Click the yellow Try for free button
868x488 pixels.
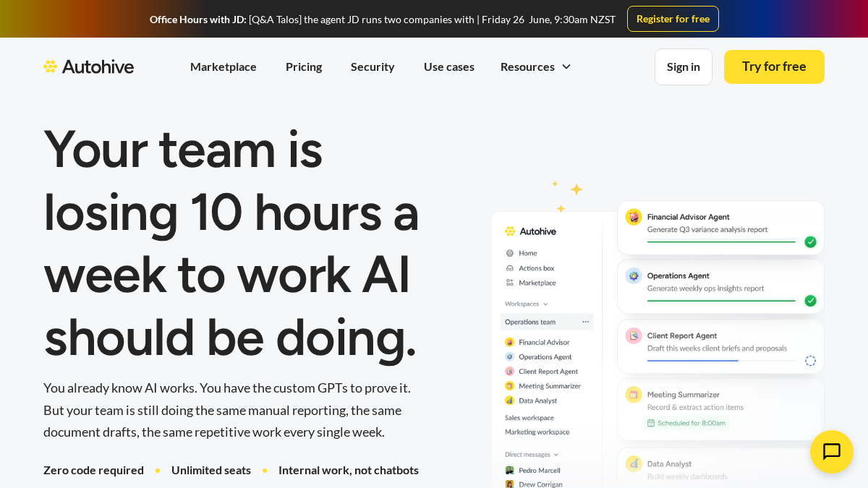tap(774, 67)
